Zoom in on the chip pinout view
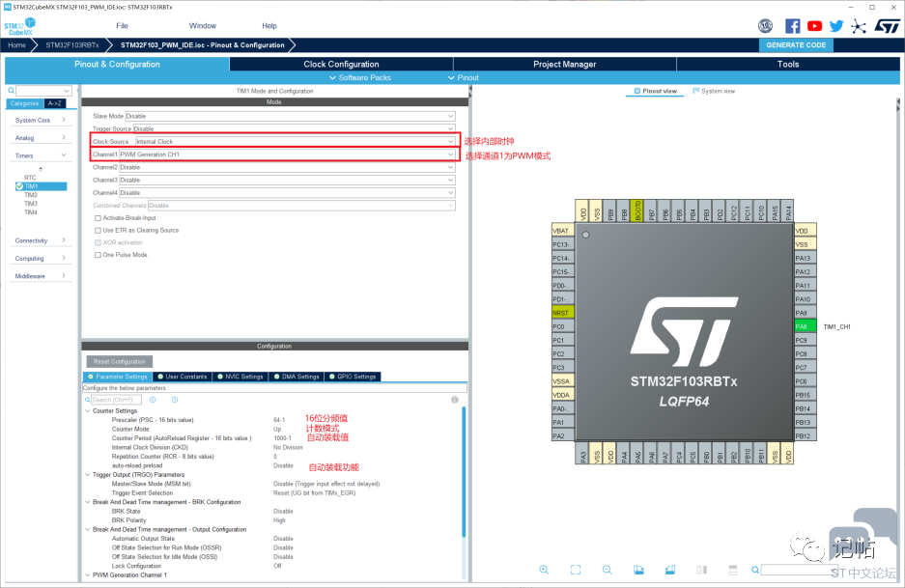The image size is (905, 588). click(x=544, y=570)
